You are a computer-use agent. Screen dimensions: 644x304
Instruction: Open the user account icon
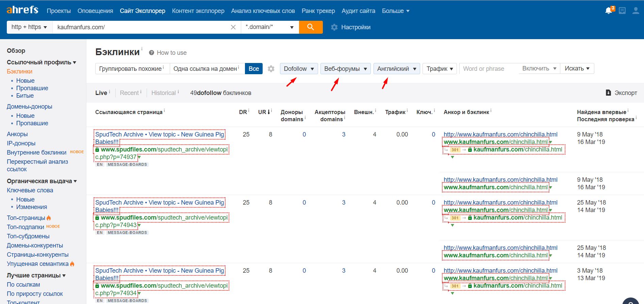pos(635,11)
